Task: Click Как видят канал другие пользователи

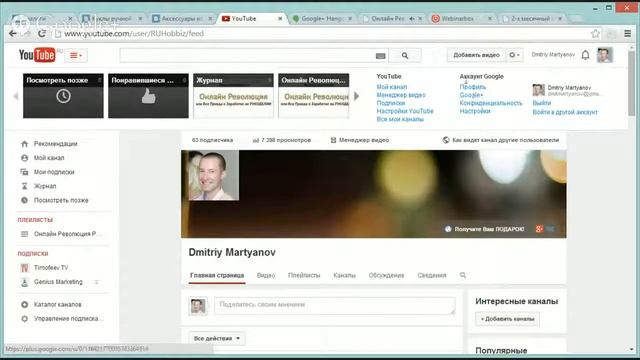Action: point(501,140)
